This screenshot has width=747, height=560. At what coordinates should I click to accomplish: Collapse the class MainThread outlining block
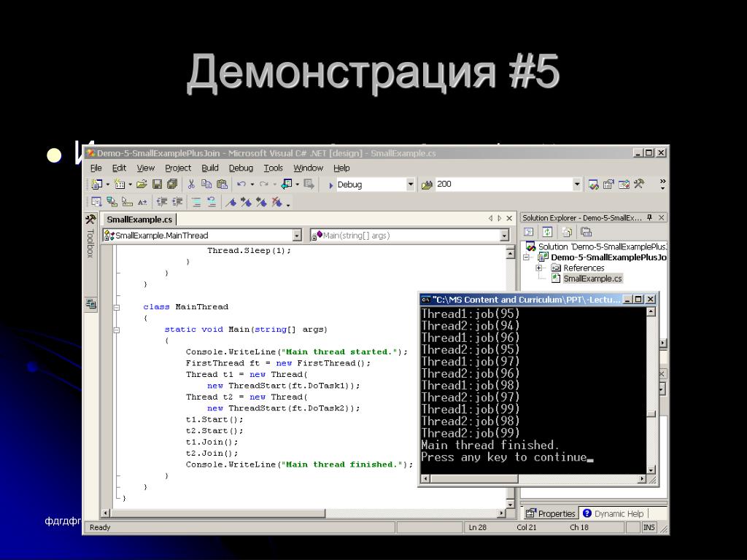pyautogui.click(x=117, y=307)
